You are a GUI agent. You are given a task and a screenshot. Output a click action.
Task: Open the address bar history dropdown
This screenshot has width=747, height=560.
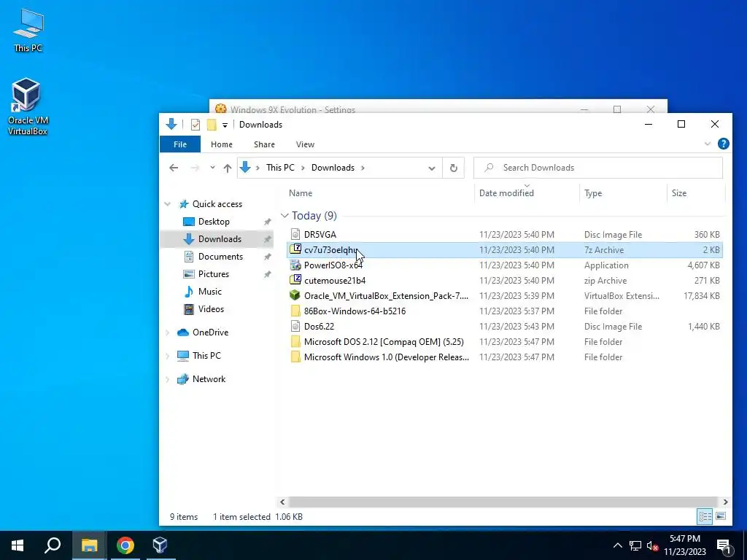pyautogui.click(x=432, y=168)
